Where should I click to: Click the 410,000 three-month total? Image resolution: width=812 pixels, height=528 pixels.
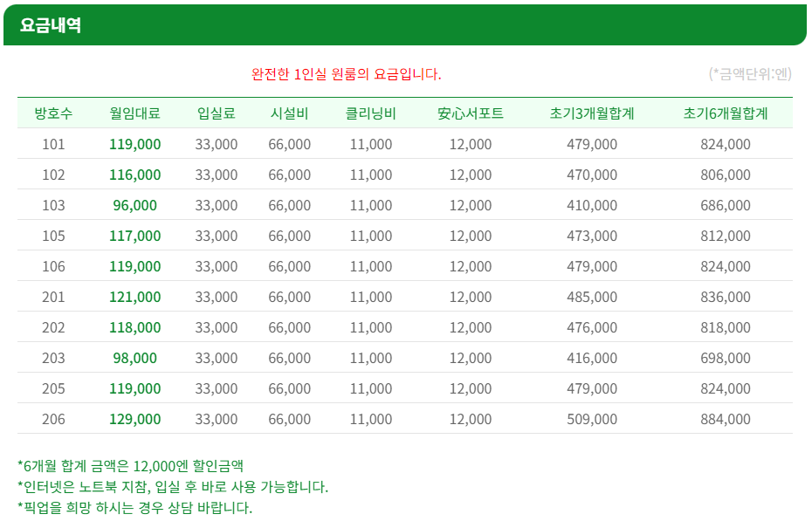(x=592, y=205)
